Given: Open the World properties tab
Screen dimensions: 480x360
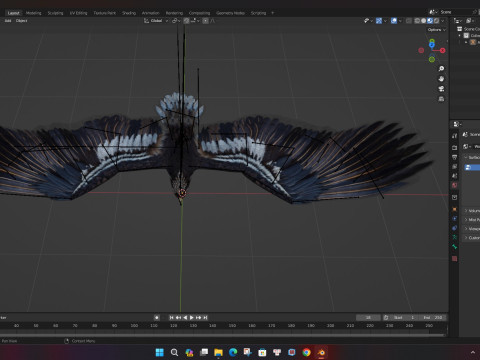Looking at the screenshot, I should 455,185.
